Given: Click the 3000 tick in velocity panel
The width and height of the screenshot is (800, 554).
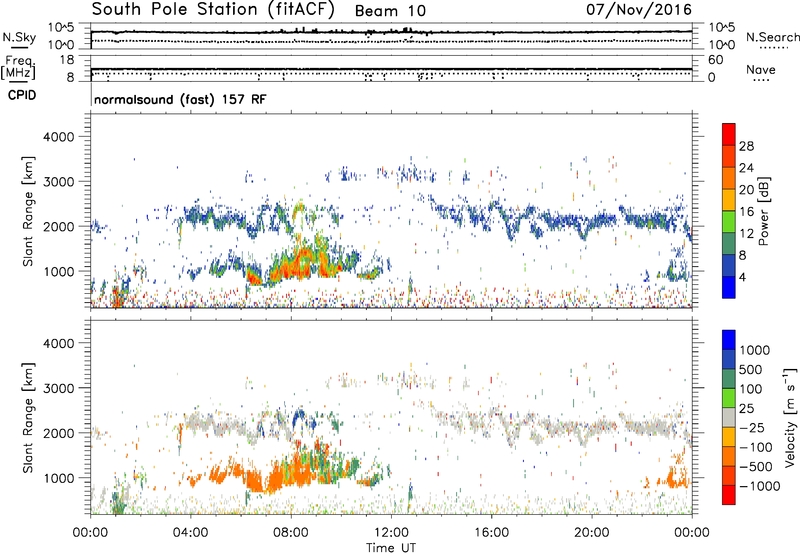Looking at the screenshot, I should coord(58,388).
